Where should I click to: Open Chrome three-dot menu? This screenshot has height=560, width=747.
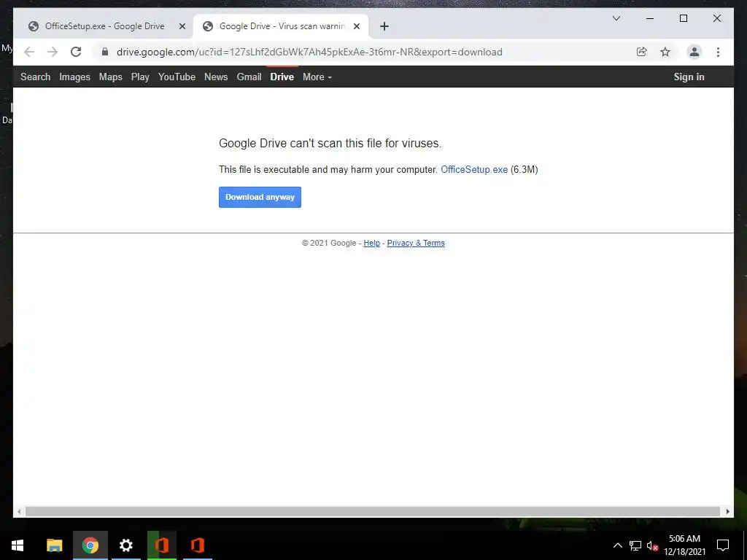[x=718, y=52]
